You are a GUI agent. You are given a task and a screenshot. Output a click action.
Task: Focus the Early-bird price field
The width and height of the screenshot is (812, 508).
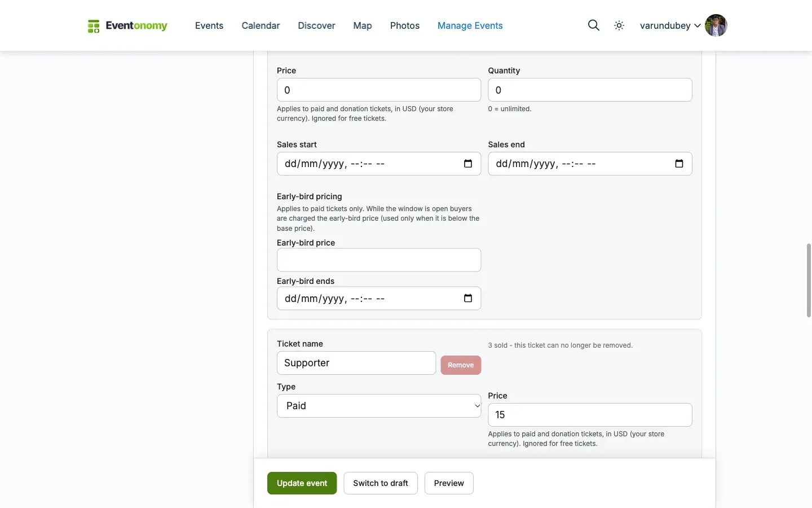[x=379, y=260]
